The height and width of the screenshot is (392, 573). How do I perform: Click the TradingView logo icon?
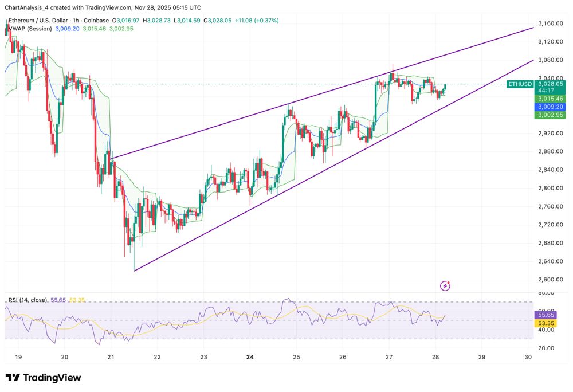(13, 378)
